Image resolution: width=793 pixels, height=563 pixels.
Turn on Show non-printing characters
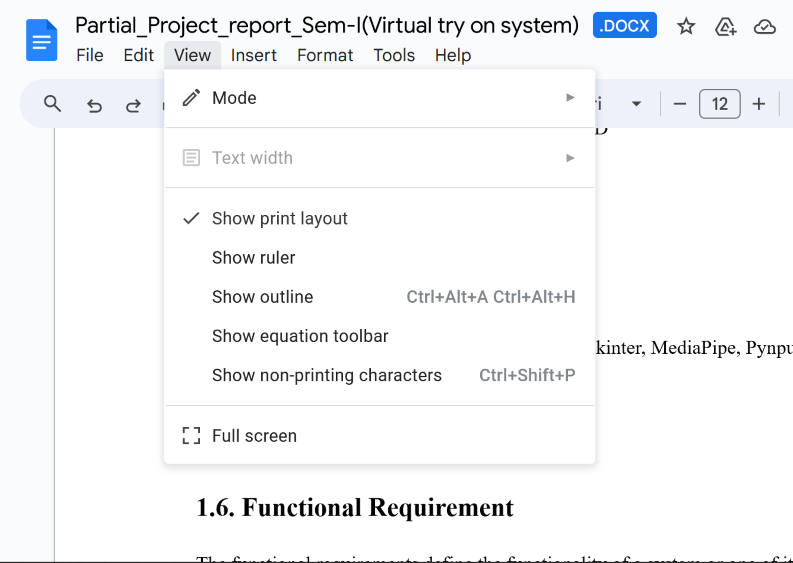tap(327, 376)
